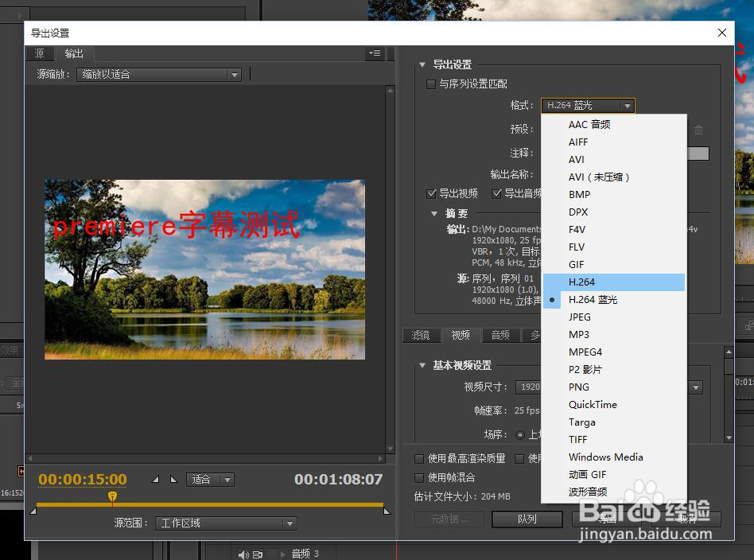Close the export settings dialog
The height and width of the screenshot is (560, 754).
click(x=721, y=33)
